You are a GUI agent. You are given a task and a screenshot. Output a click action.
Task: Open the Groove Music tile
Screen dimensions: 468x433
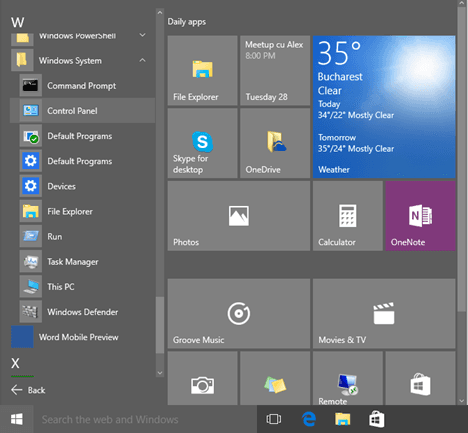239,314
